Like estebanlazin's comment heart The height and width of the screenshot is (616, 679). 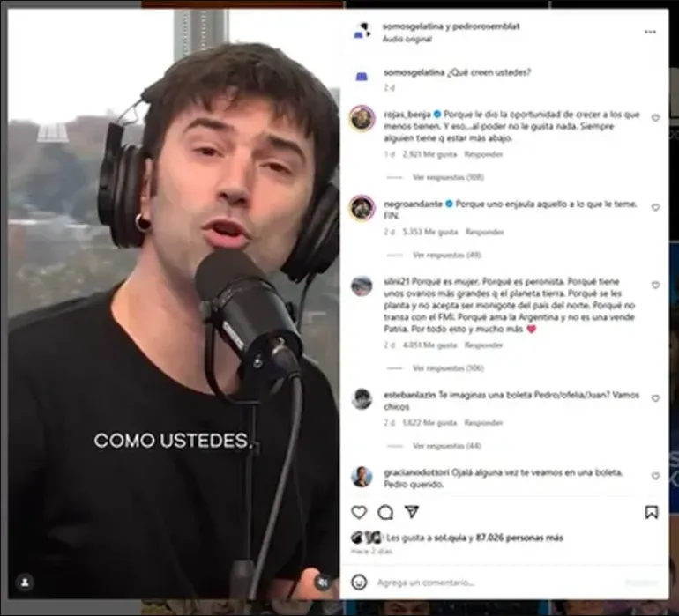point(655,398)
